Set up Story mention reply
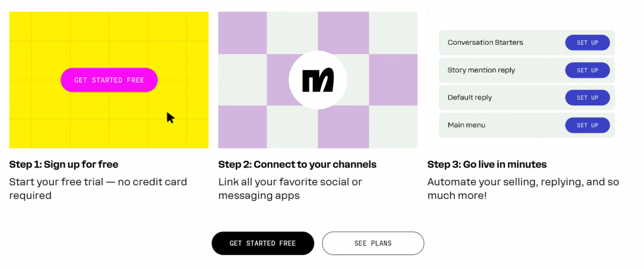Image resolution: width=644 pixels, height=269 pixels. click(587, 70)
